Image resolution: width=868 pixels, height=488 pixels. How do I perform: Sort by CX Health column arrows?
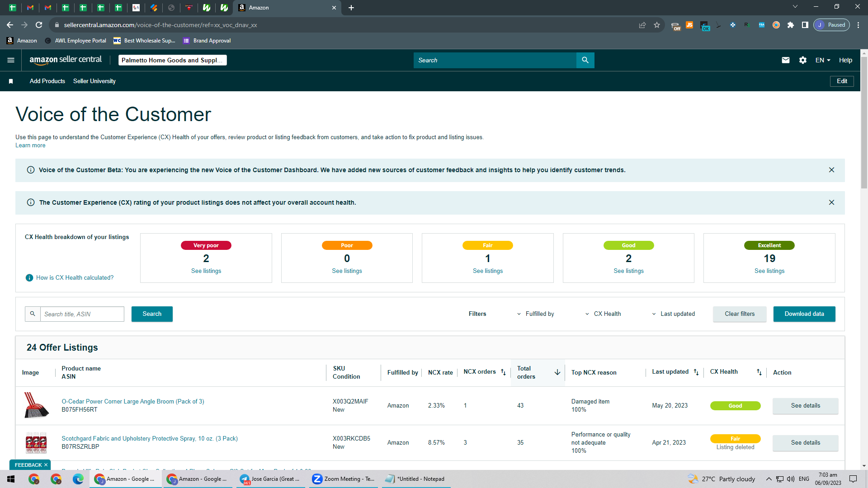pyautogui.click(x=759, y=372)
